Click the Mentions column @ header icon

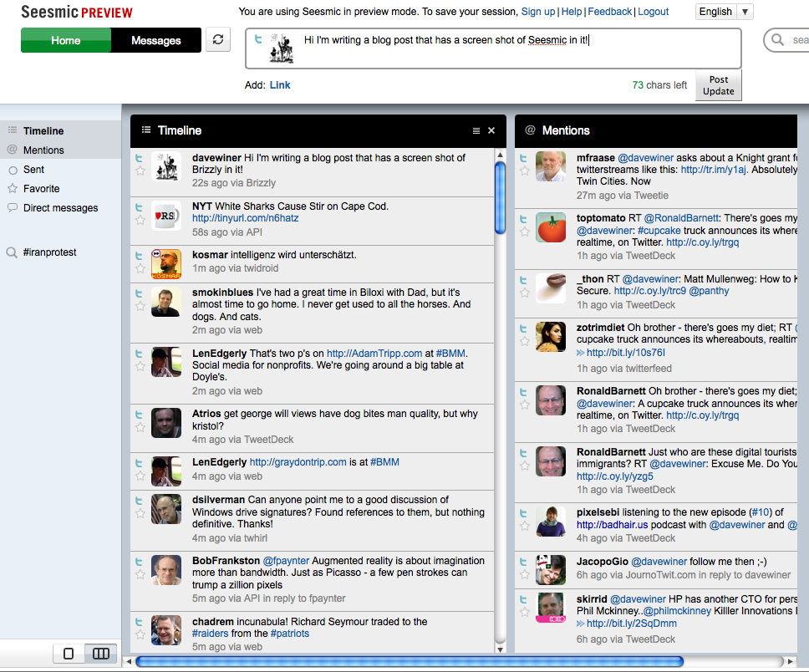point(530,130)
